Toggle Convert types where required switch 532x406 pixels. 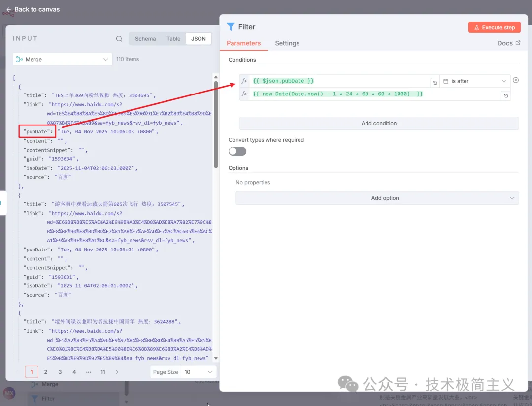point(237,151)
